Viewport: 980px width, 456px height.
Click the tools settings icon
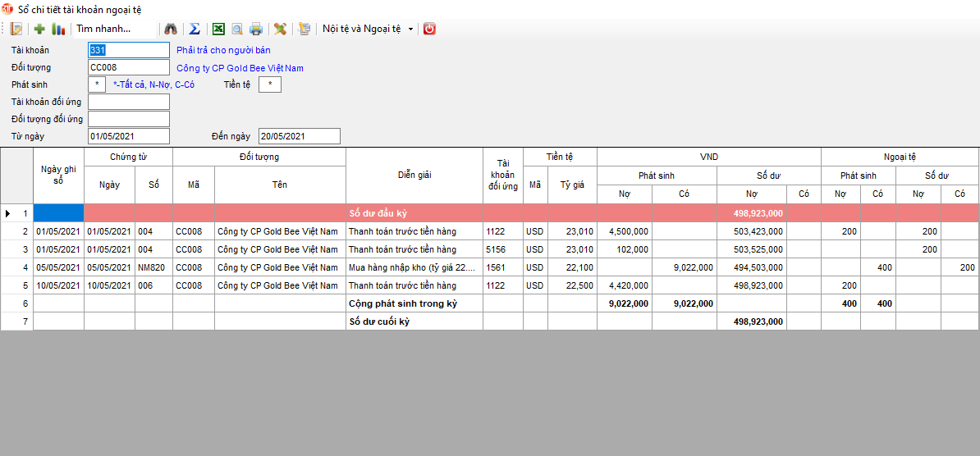pyautogui.click(x=281, y=29)
